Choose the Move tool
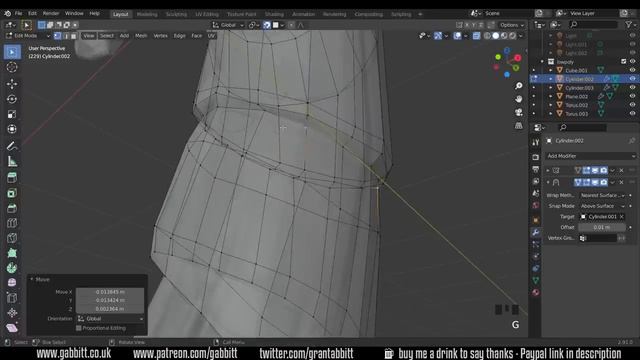The image size is (640, 360). (x=12, y=84)
